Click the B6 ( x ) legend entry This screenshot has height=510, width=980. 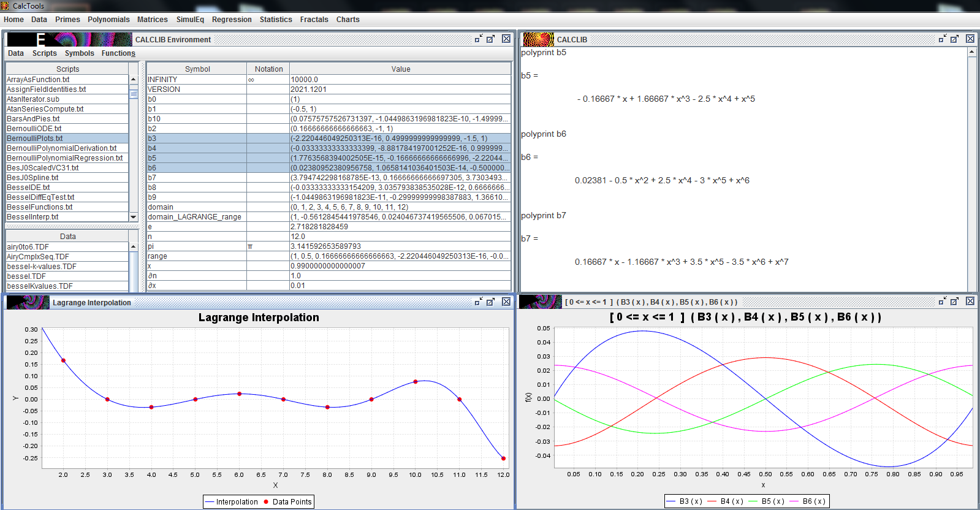click(x=808, y=501)
